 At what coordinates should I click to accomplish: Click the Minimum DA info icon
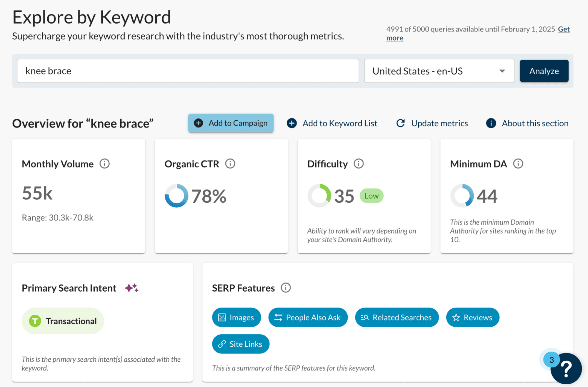[518, 163]
